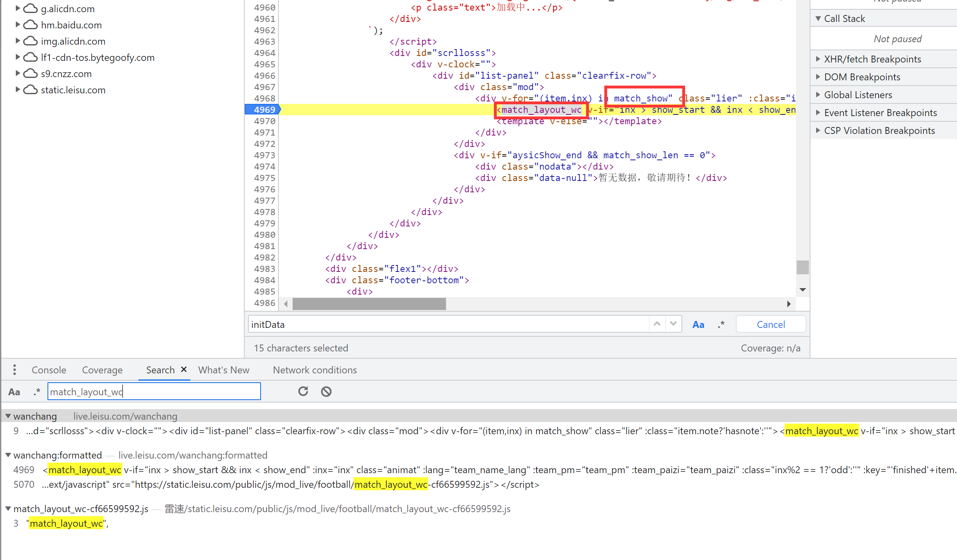Switch to the Coverage drawer tab
The image size is (957, 560).
102,370
